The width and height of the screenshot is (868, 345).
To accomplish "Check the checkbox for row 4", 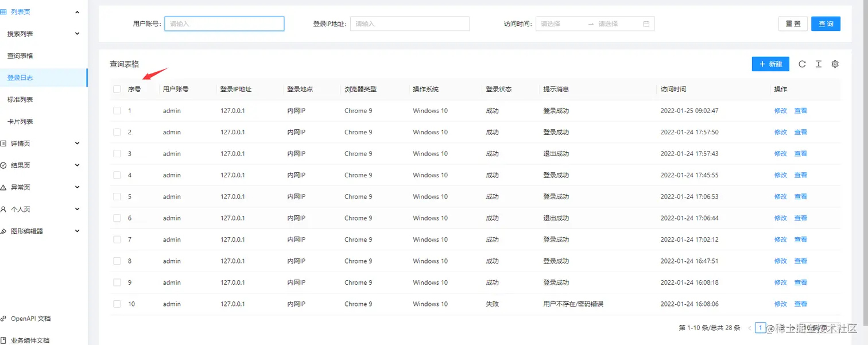I will coord(117,175).
